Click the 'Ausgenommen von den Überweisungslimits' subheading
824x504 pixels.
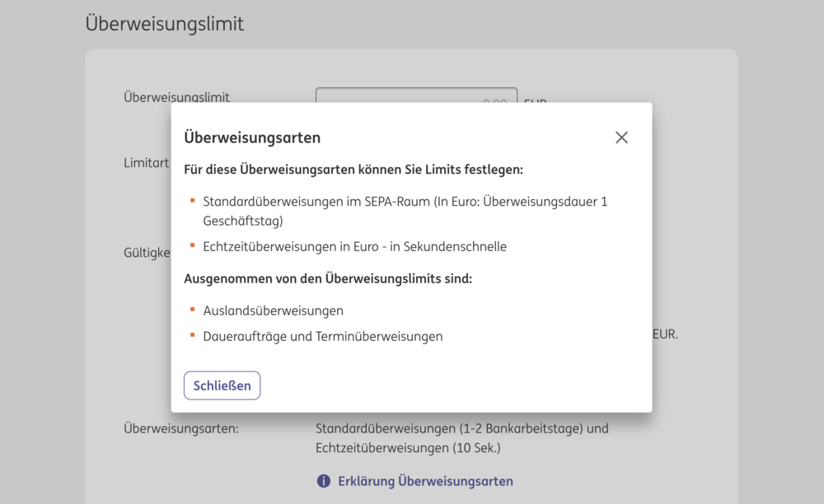click(x=327, y=278)
